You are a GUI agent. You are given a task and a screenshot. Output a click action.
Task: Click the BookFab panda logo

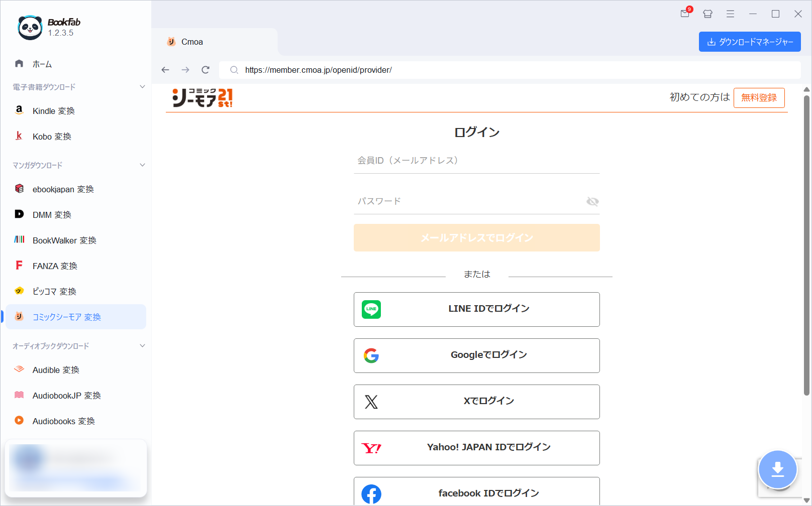(30, 28)
